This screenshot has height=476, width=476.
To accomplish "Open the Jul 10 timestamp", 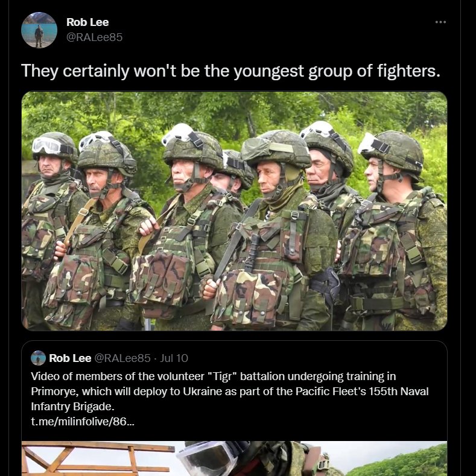I will [174, 358].
